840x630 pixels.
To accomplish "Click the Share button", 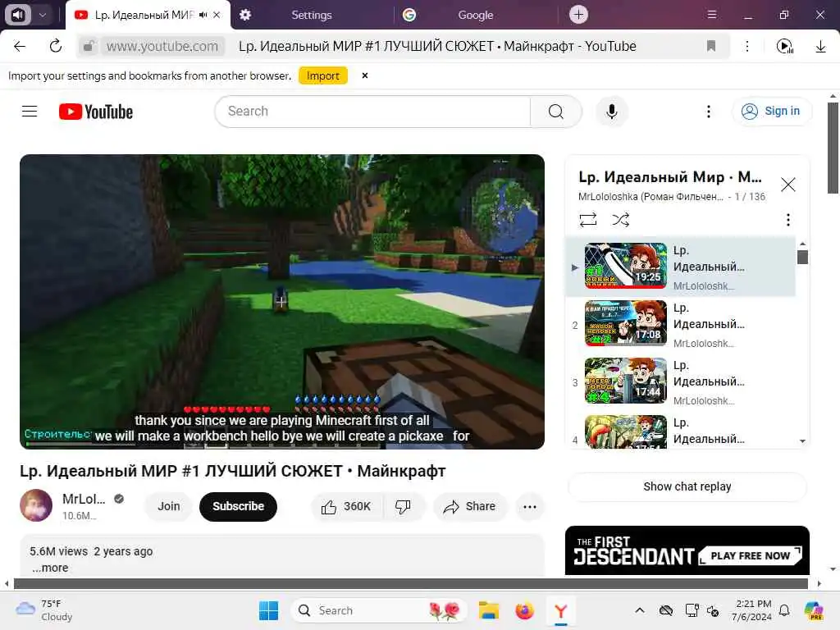I will 470,506.
